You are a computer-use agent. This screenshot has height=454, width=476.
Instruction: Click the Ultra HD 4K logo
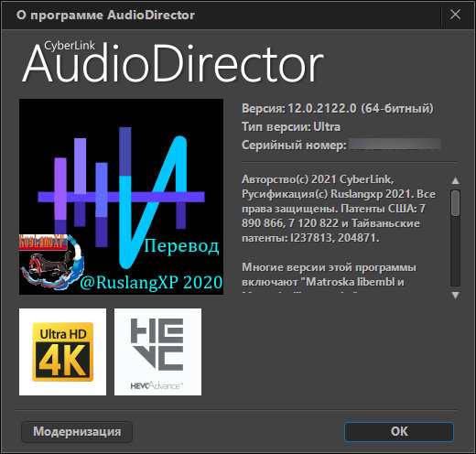pyautogui.click(x=62, y=351)
